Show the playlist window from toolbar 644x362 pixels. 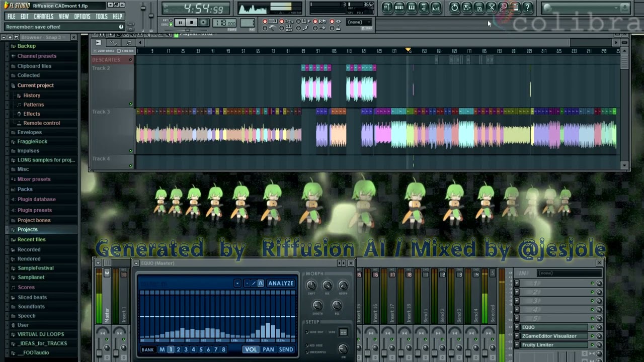point(387,7)
